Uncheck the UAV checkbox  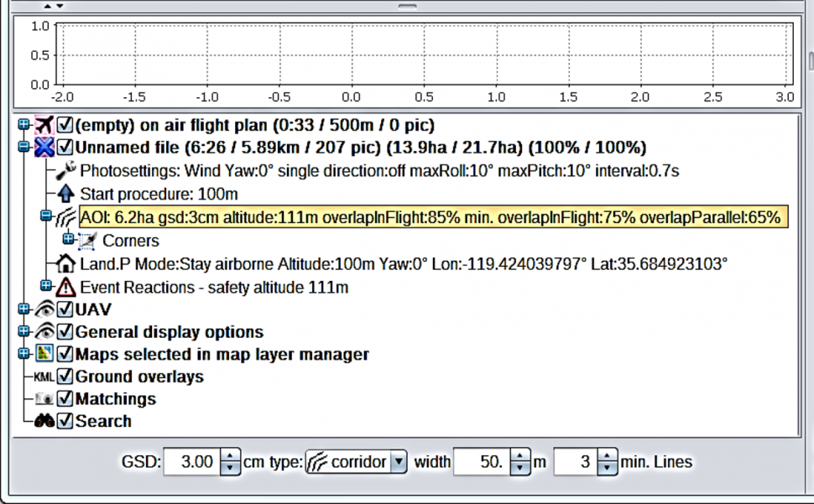click(65, 310)
